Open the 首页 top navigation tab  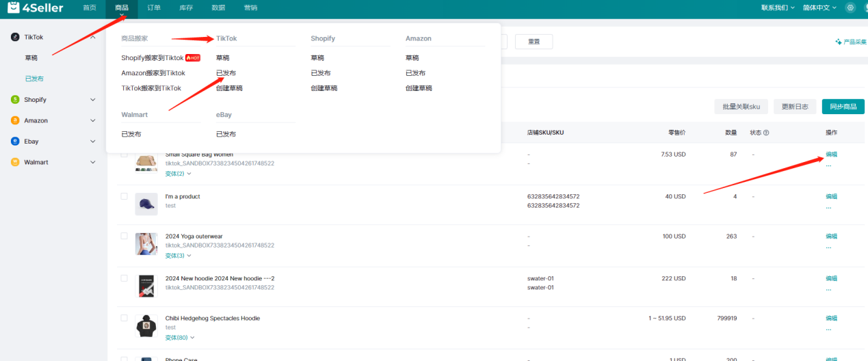click(x=90, y=8)
